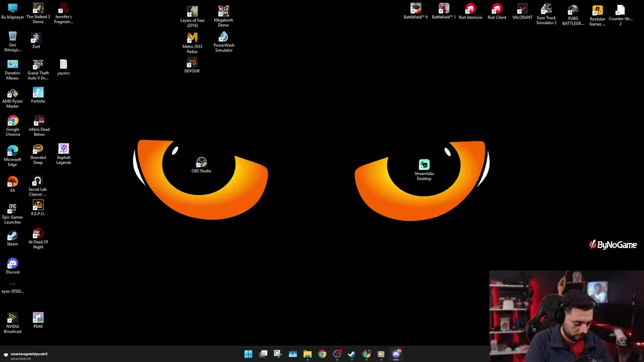Select Asphalt Legends desktop icon

point(63,154)
